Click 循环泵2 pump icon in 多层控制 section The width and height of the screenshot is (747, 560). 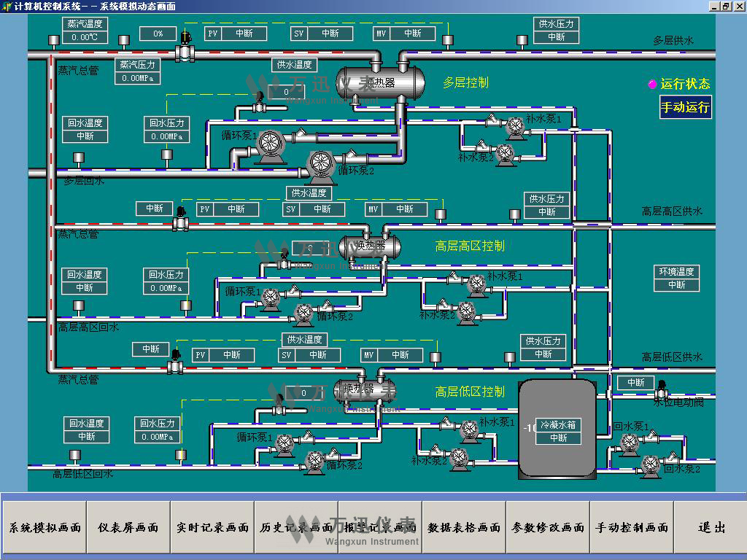click(320, 163)
